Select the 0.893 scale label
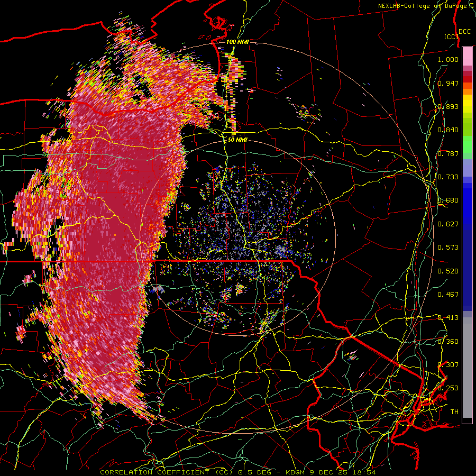 [x=448, y=106]
